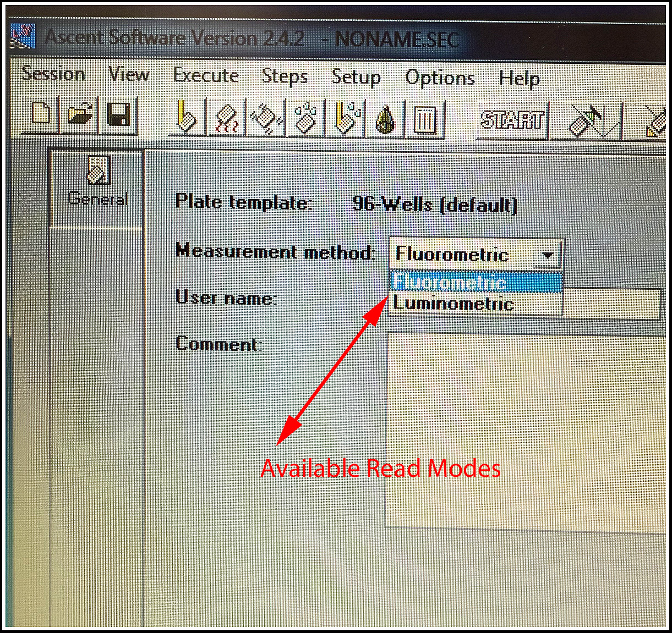This screenshot has width=672, height=633.
Task: Click the Open session folder icon
Action: (x=80, y=117)
